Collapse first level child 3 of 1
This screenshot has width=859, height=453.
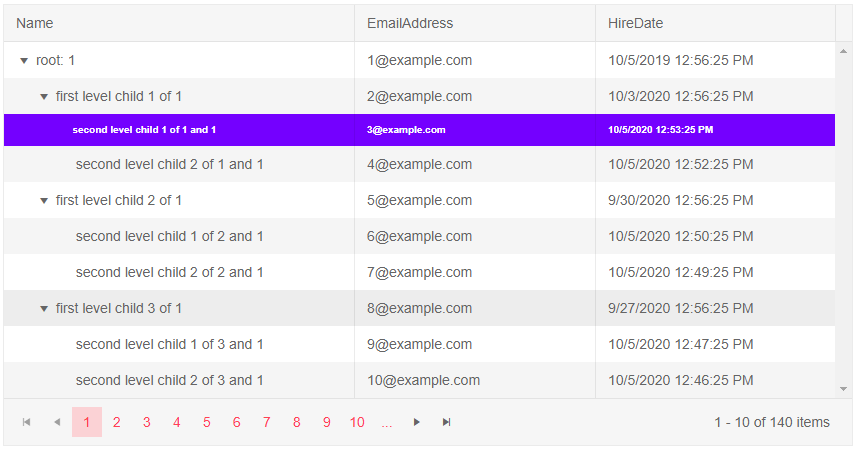[44, 309]
